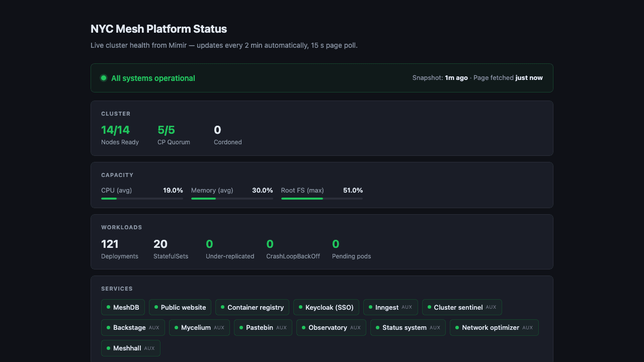Click the CAPACITY section label

[117, 175]
